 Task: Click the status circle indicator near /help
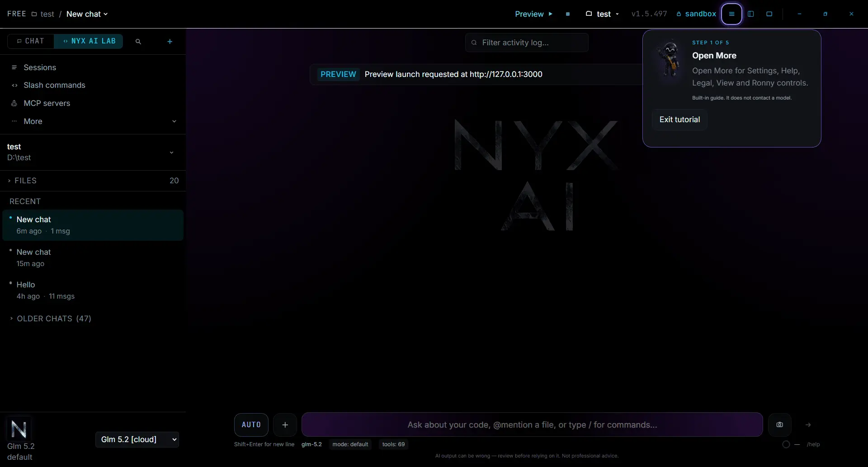click(786, 444)
